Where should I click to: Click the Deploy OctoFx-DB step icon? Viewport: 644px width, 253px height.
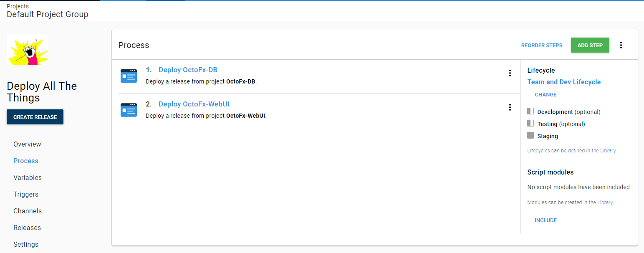pos(129,76)
